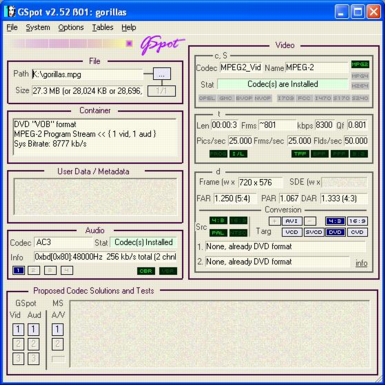The image size is (386, 386).
Task: Run MS A/V test 1
Action: (57, 329)
